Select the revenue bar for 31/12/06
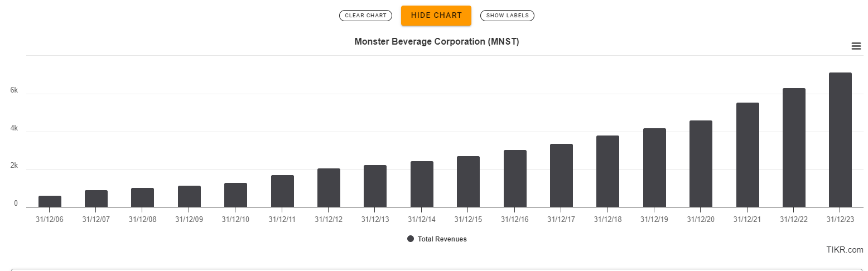 tap(50, 201)
